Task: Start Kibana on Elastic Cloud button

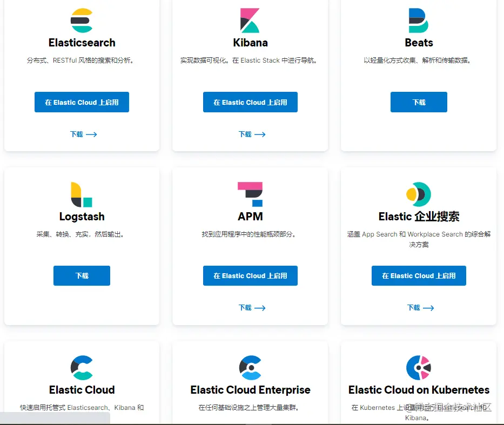Action: 250,102
